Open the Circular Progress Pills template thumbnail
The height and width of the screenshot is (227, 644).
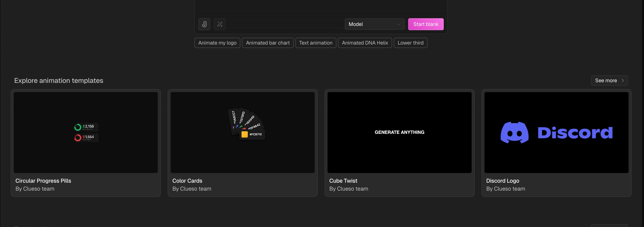click(x=86, y=133)
